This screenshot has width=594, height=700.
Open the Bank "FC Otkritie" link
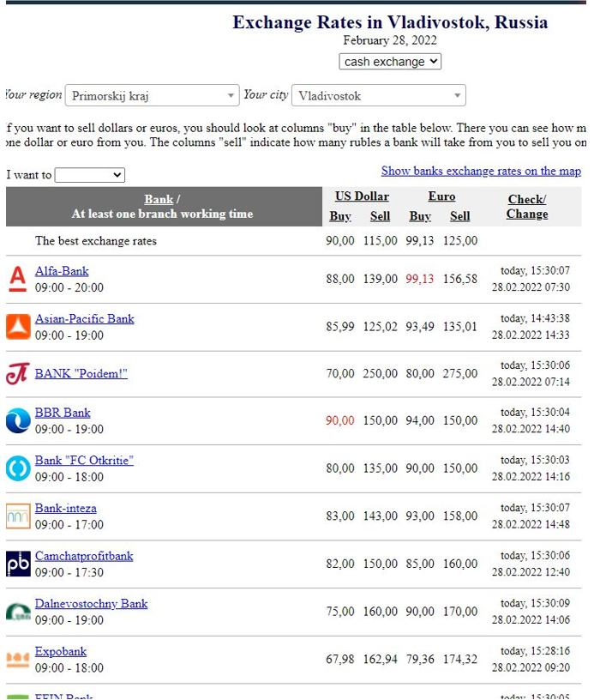pos(84,461)
